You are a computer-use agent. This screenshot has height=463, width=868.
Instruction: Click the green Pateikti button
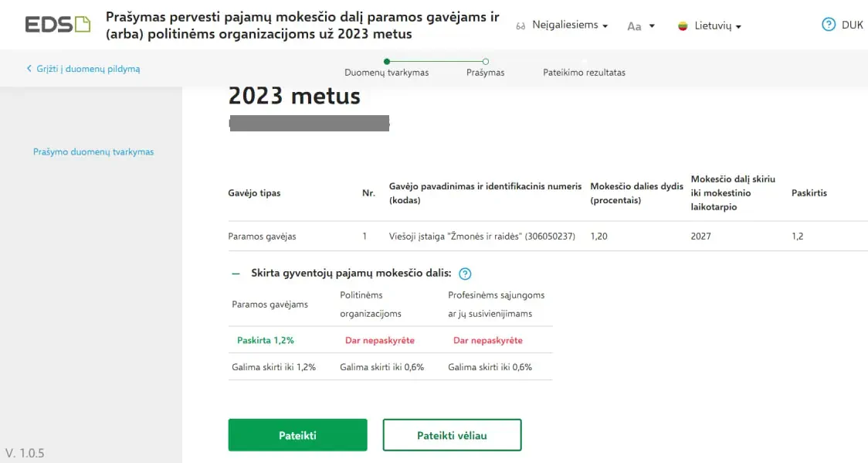[298, 434]
